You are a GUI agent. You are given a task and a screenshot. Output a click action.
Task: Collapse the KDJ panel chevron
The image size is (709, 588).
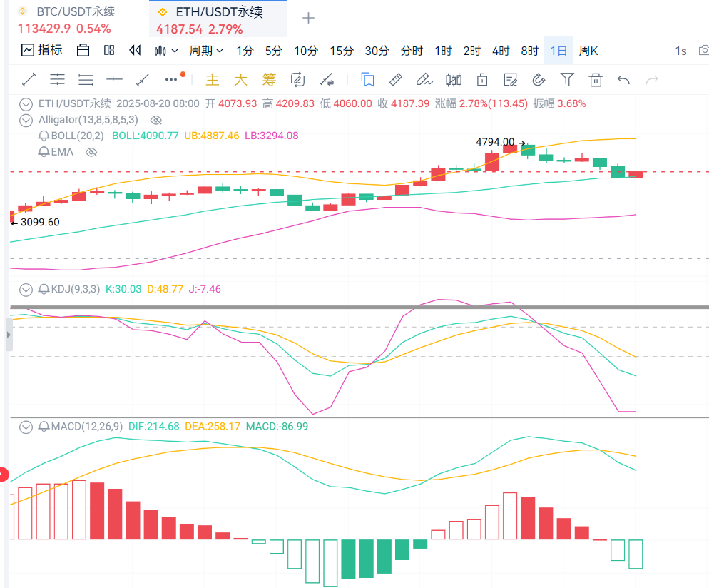[26, 290]
